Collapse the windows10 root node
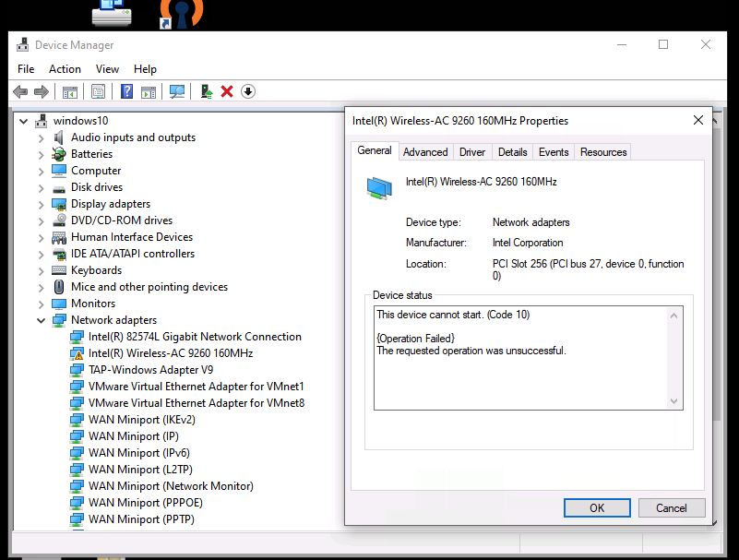 [x=24, y=122]
